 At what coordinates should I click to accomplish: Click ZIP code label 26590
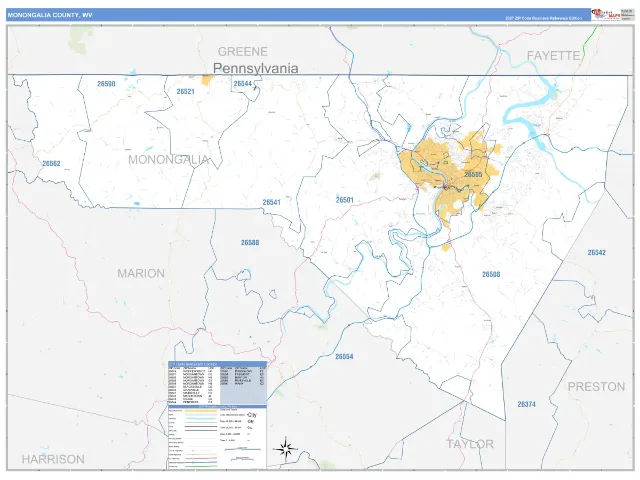pos(106,84)
